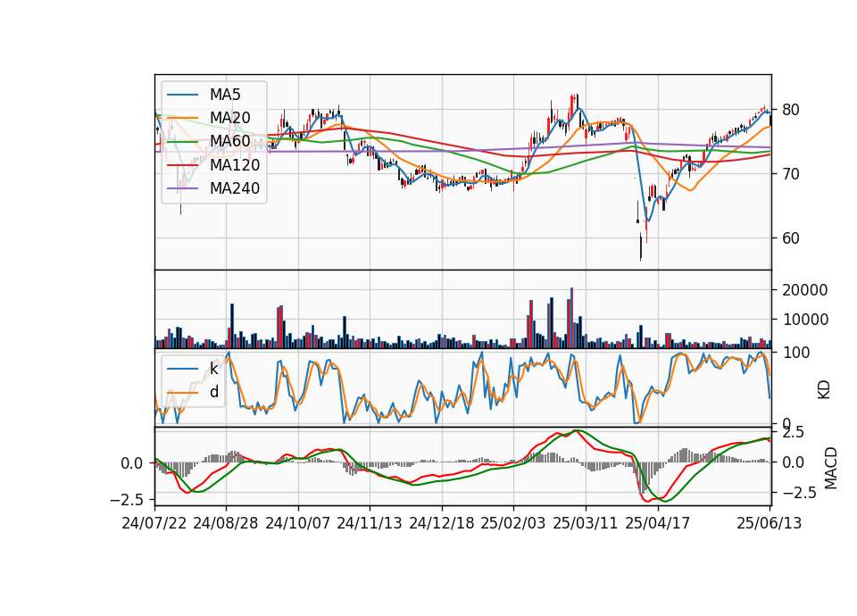Screen dimensions: 857x616
Task: Click the 24/08/28 date axis label
Action: (226, 523)
